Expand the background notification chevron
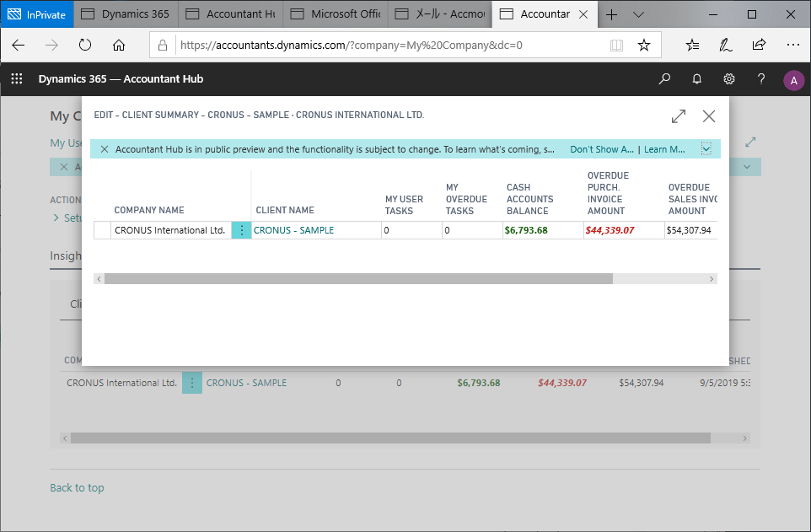811x532 pixels. (x=747, y=167)
